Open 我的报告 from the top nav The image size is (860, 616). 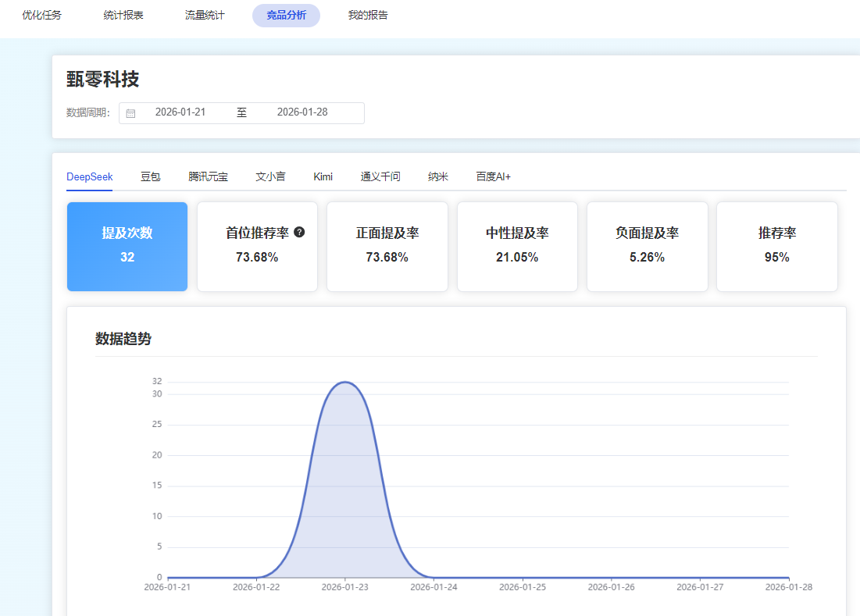coord(368,16)
